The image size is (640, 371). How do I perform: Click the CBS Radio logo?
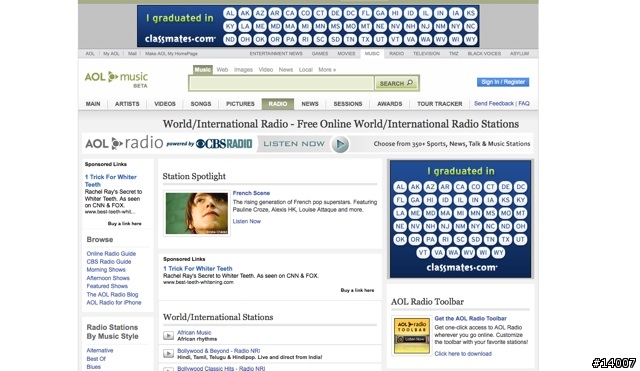(x=224, y=144)
